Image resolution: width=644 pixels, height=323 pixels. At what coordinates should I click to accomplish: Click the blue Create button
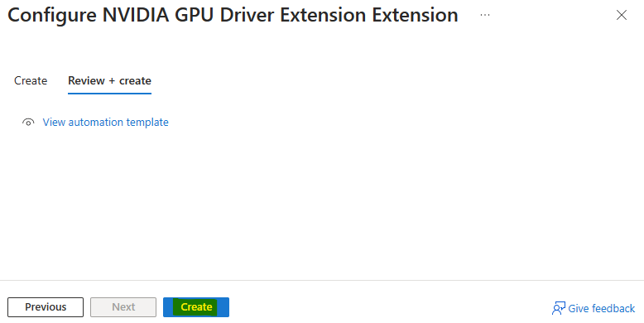[x=196, y=307]
